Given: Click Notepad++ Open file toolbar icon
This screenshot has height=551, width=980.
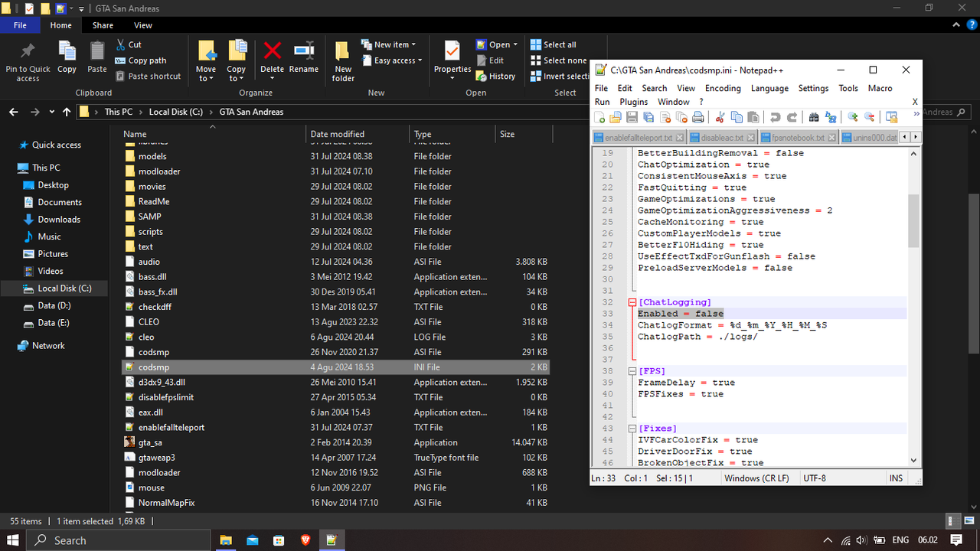Looking at the screenshot, I should [x=616, y=117].
